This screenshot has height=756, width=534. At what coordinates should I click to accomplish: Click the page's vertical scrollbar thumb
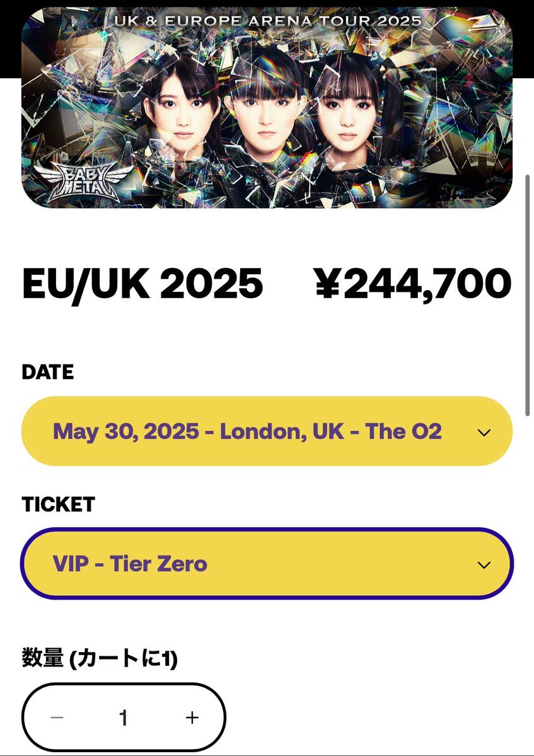pyautogui.click(x=527, y=295)
